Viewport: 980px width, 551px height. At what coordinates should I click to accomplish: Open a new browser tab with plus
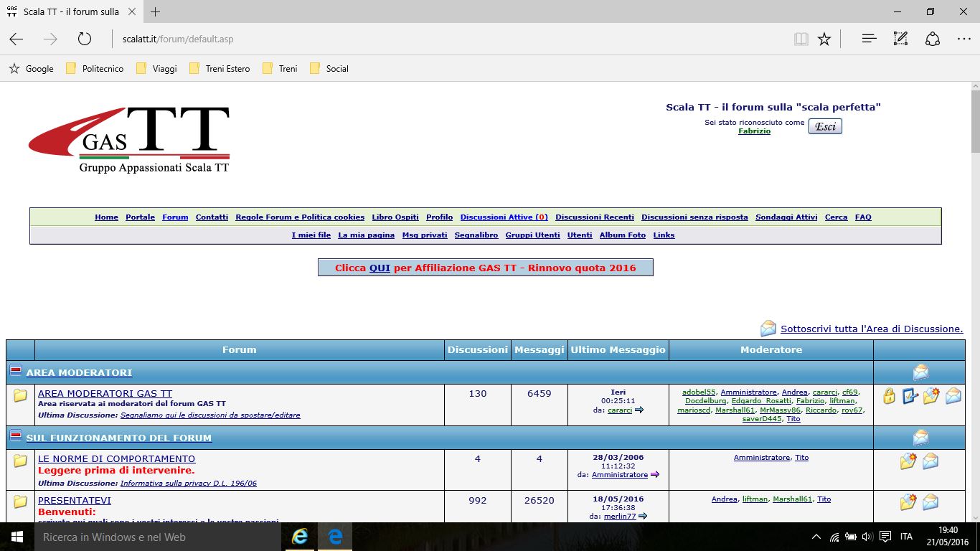click(x=156, y=11)
